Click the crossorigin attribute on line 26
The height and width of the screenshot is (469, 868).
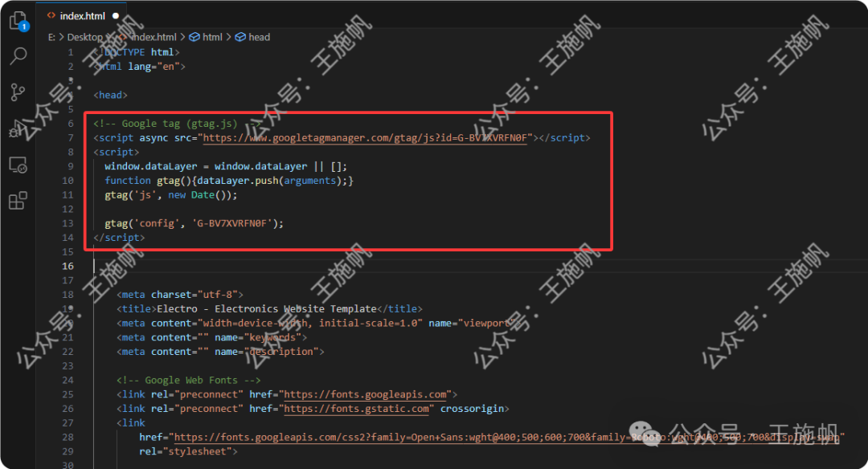[x=473, y=409]
